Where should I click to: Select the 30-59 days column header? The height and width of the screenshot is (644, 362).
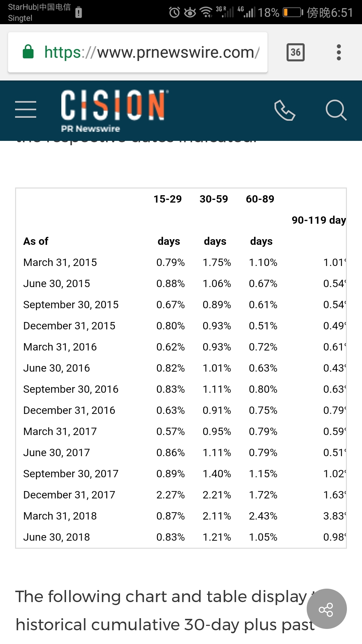click(x=215, y=220)
